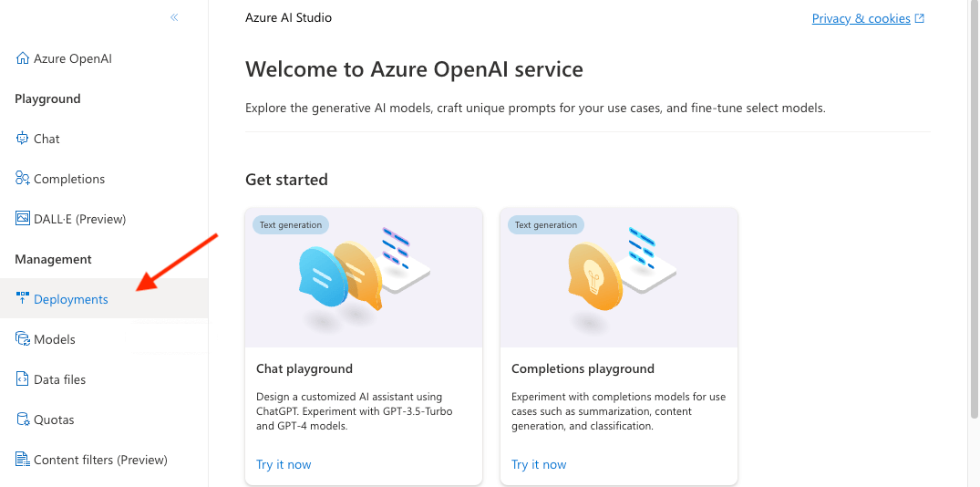980x487 pixels.
Task: Go to Content filters (Preview) page
Action: pyautogui.click(x=100, y=460)
